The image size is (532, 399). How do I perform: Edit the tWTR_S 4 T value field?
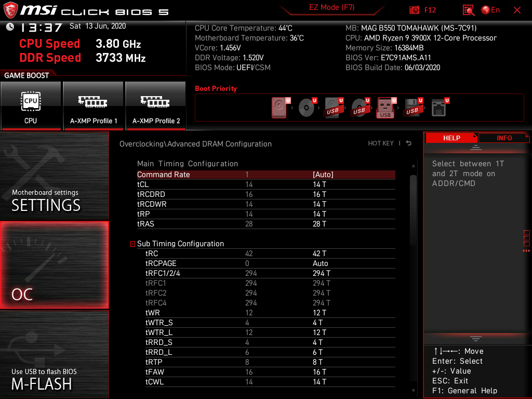[x=317, y=322]
